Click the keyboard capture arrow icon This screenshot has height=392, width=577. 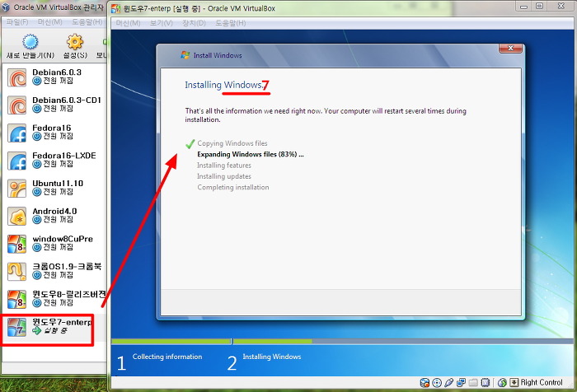[x=514, y=383]
